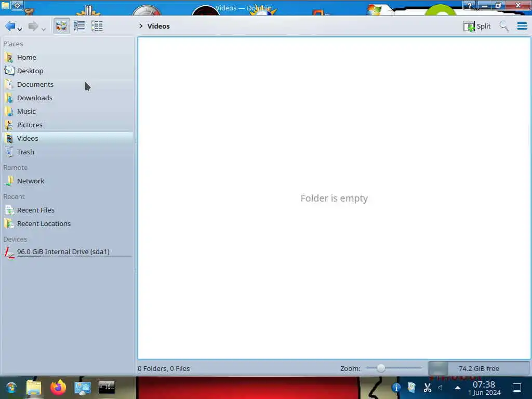The image size is (532, 399).
Task: Open the back history dropdown arrow
Action: coord(20,29)
